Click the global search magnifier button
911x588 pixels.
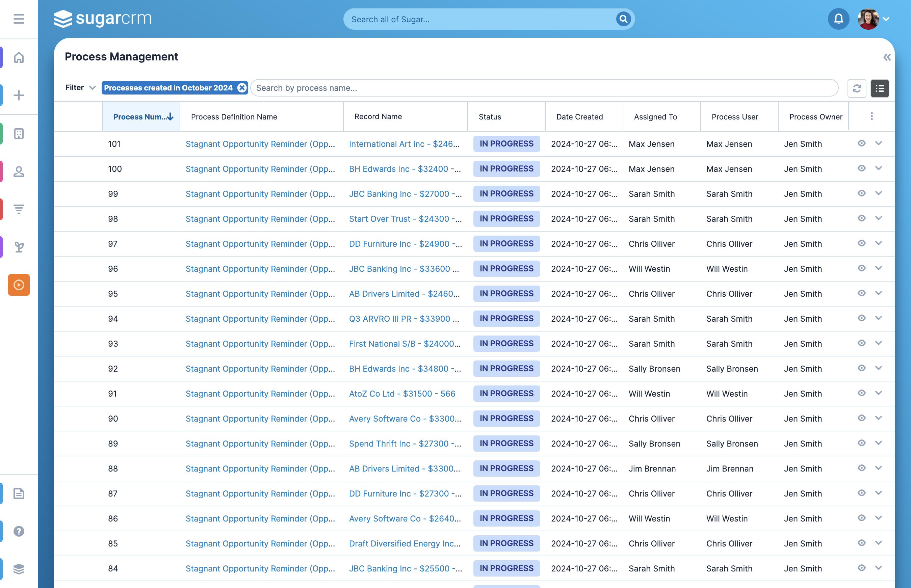pos(623,19)
